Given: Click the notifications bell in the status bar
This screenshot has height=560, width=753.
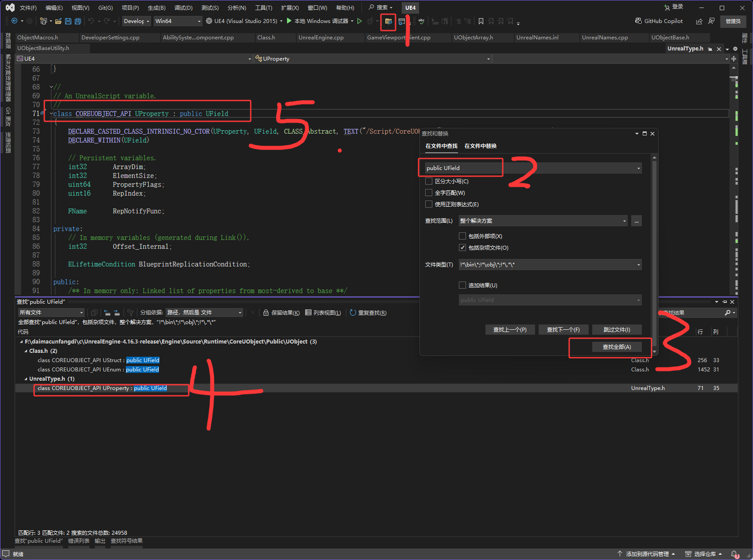Looking at the screenshot, I should tap(734, 554).
